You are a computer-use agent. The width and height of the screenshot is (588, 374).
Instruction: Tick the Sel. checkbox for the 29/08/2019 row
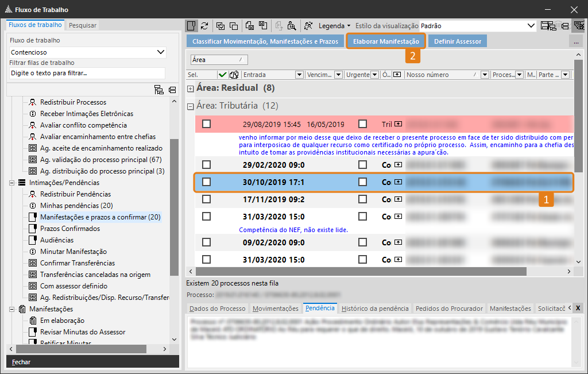[x=206, y=124]
